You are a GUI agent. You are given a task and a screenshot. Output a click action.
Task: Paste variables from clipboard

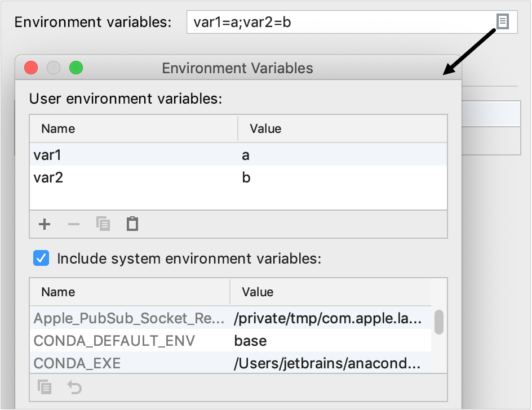point(132,224)
